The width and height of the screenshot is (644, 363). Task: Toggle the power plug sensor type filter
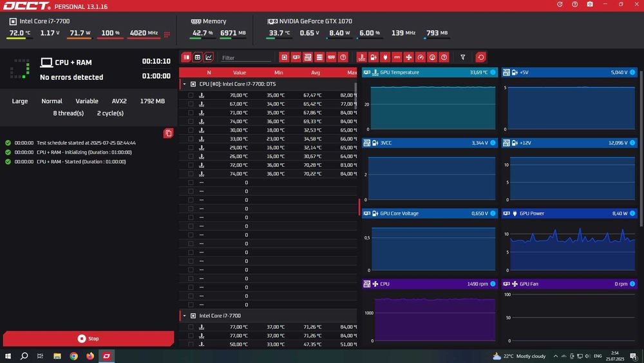pyautogui.click(x=385, y=57)
